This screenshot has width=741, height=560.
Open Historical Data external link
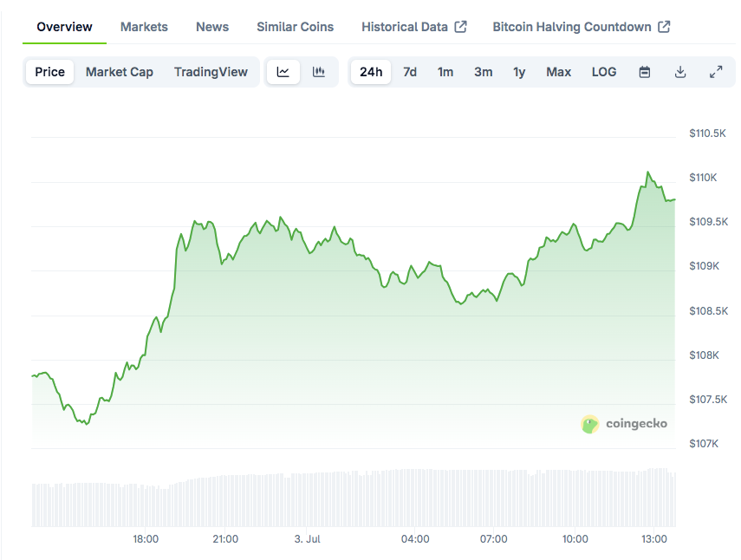click(413, 27)
